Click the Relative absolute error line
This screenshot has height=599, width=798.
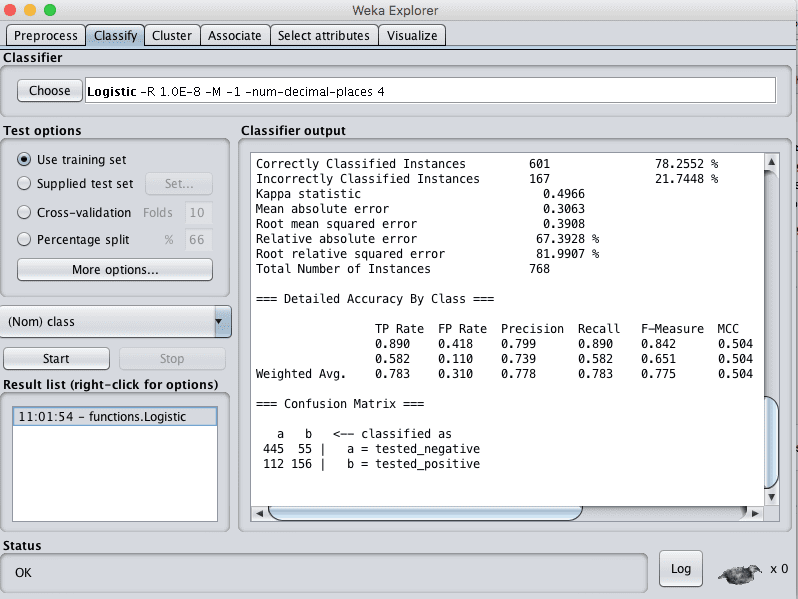point(428,239)
